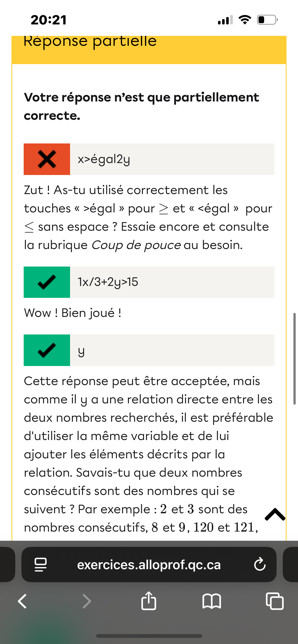The width and height of the screenshot is (298, 644).
Task: Tap the Safari page reload icon
Action: click(x=260, y=564)
